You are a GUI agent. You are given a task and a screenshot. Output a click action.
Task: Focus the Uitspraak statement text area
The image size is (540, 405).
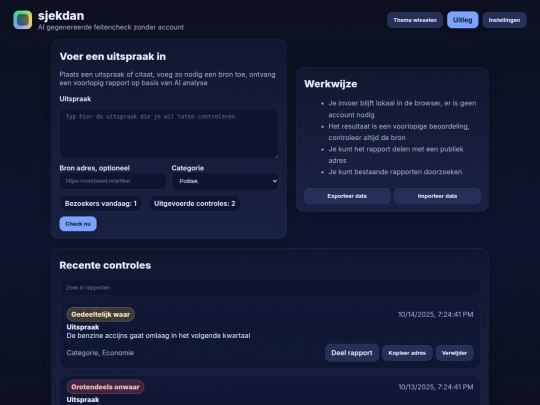(x=169, y=134)
